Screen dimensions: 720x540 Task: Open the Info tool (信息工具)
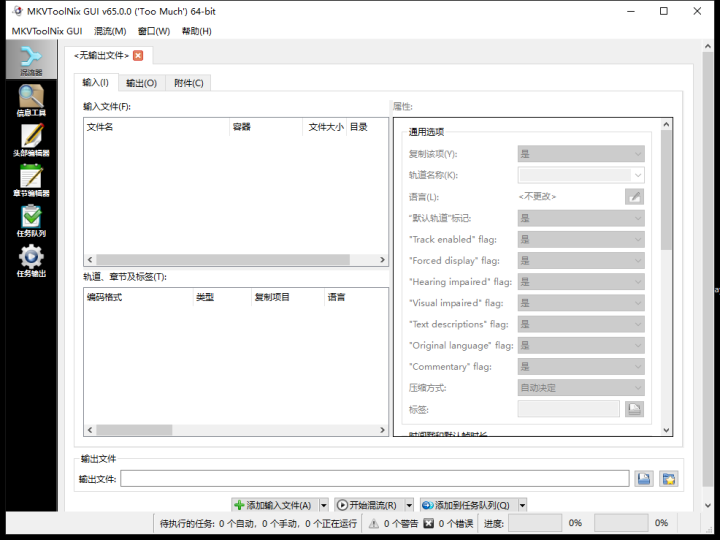point(31,101)
